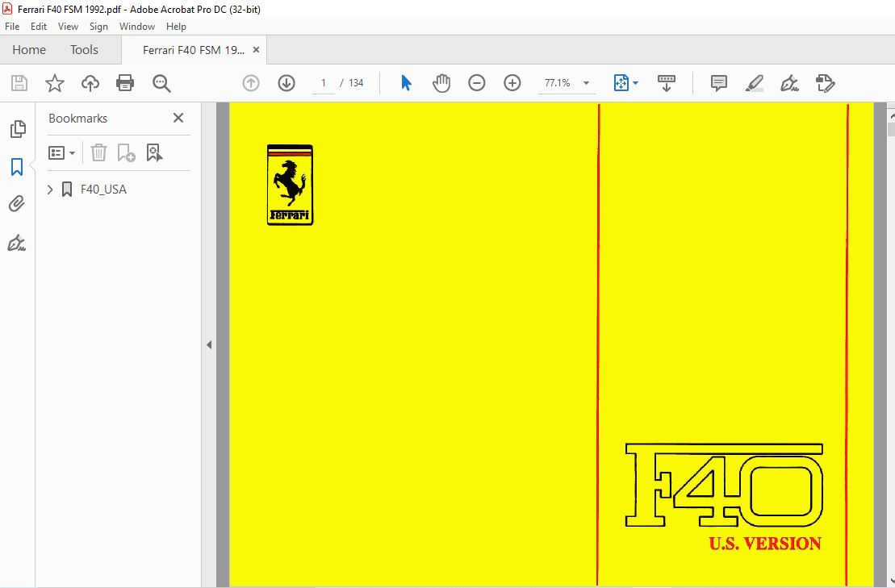
Task: Click the 134 total page count
Action: (x=356, y=83)
